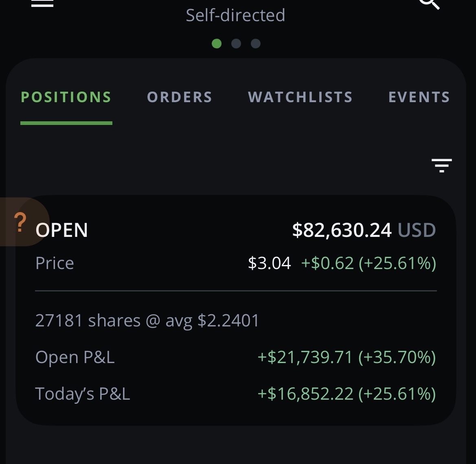The height and width of the screenshot is (464, 476).
Task: Switch to the Positions tab
Action: pyautogui.click(x=66, y=97)
